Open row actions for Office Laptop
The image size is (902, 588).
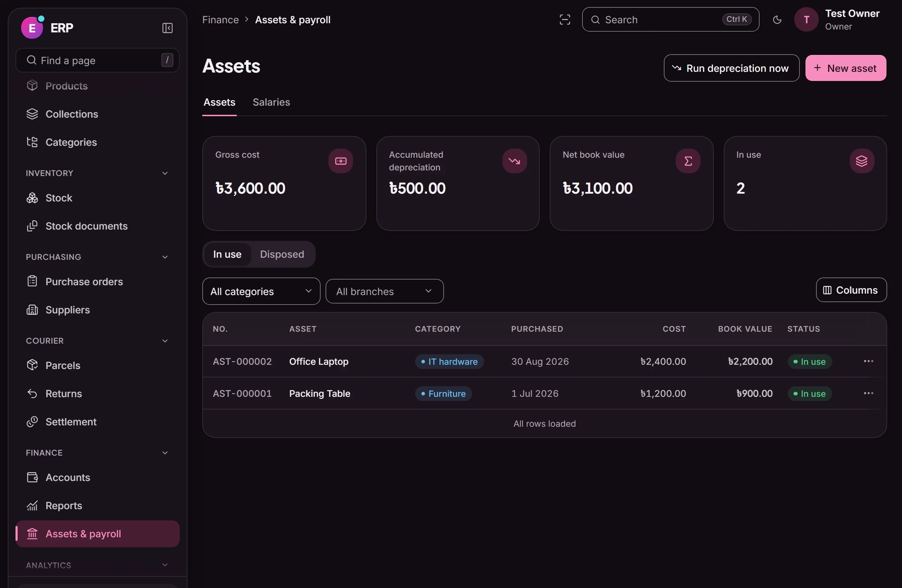[x=868, y=361]
